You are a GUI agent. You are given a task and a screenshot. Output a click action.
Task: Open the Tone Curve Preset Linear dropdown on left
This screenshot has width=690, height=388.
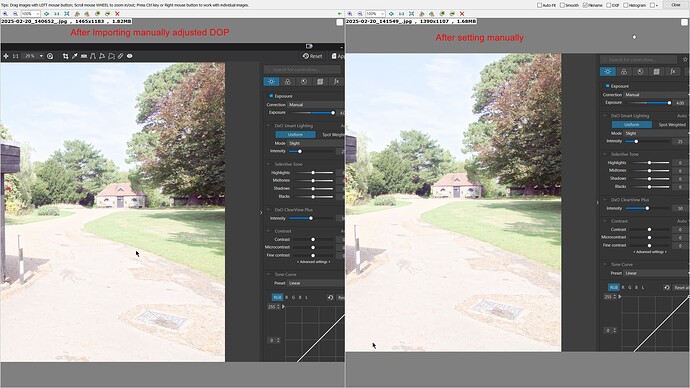click(x=316, y=283)
